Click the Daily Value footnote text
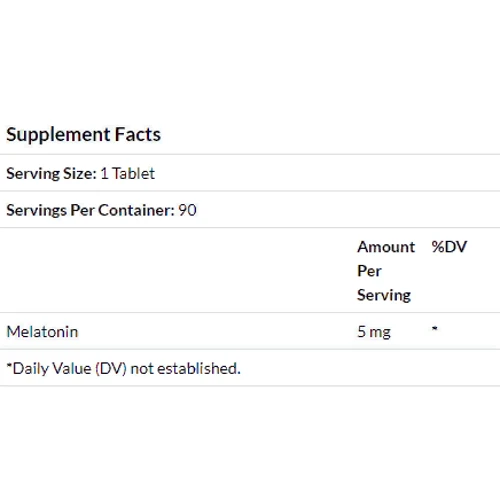Viewport: 500px width, 500px height. coord(124,369)
